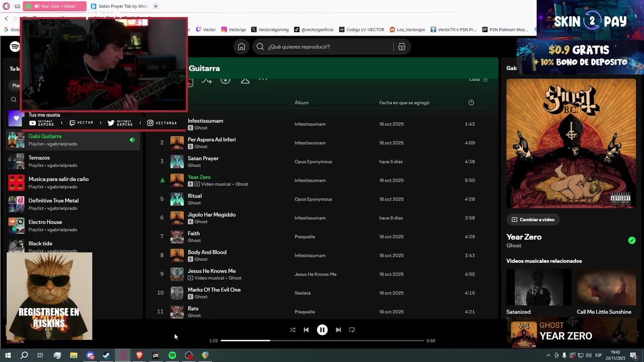The image size is (644, 362).
Task: Open Steam from the taskbar
Action: pyautogui.click(x=107, y=355)
